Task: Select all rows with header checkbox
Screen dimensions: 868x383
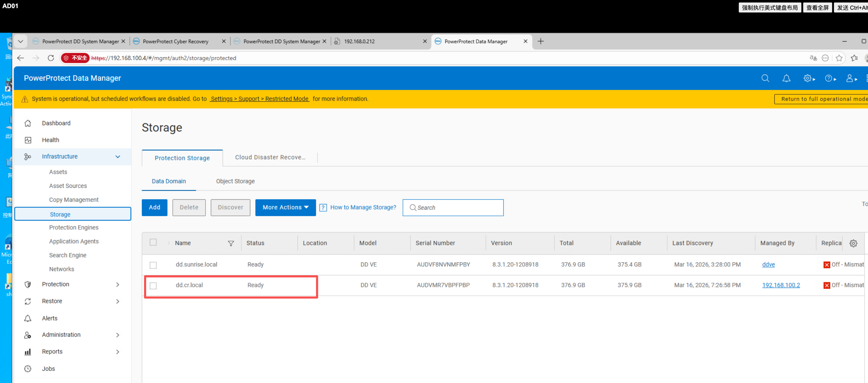Action: pos(153,242)
